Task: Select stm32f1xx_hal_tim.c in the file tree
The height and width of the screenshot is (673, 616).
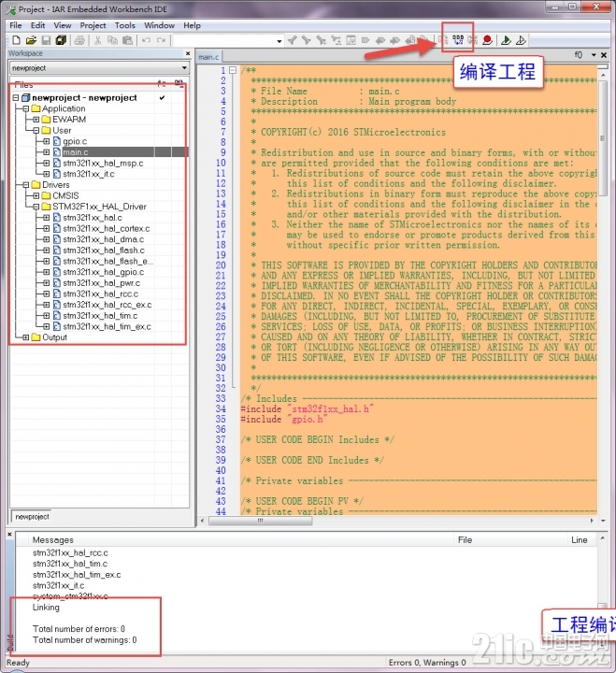Action: click(100, 316)
